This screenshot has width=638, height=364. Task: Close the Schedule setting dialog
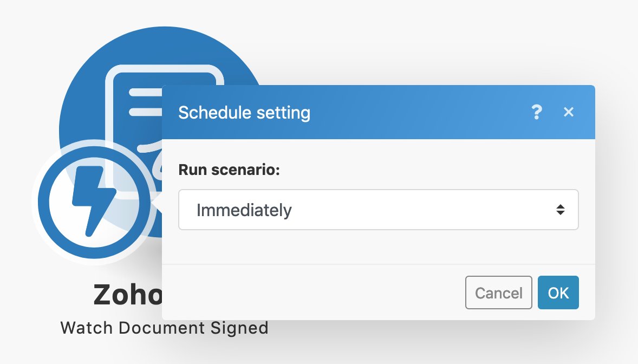tap(568, 112)
